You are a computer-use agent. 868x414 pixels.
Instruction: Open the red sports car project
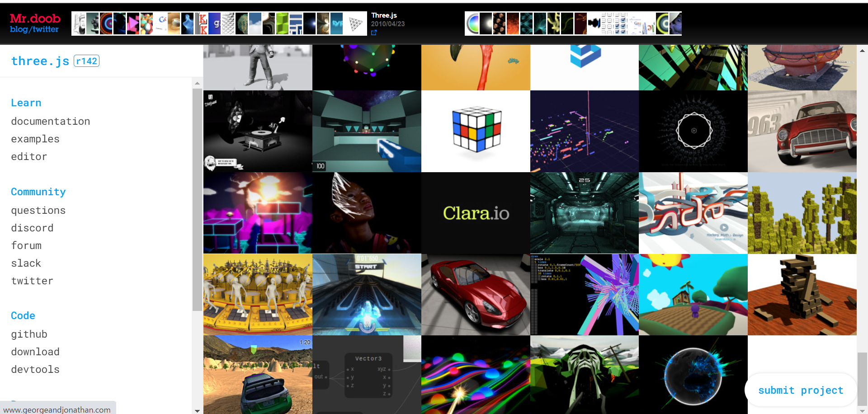coord(476,295)
